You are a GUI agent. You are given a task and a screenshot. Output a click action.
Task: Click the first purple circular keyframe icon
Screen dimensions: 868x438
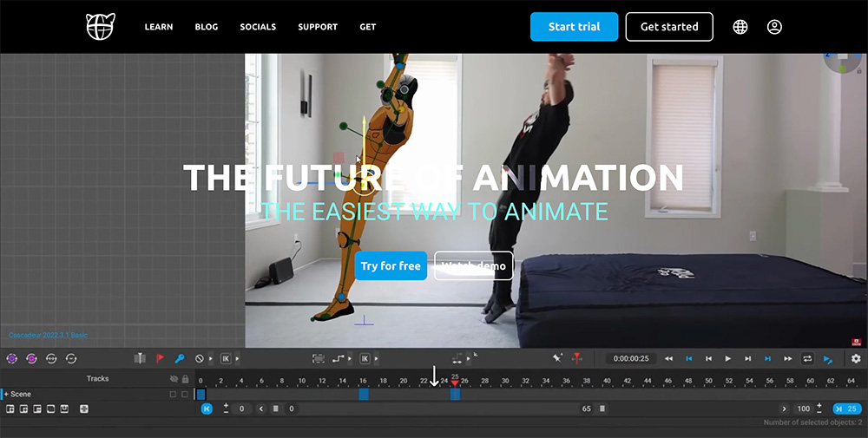point(11,358)
